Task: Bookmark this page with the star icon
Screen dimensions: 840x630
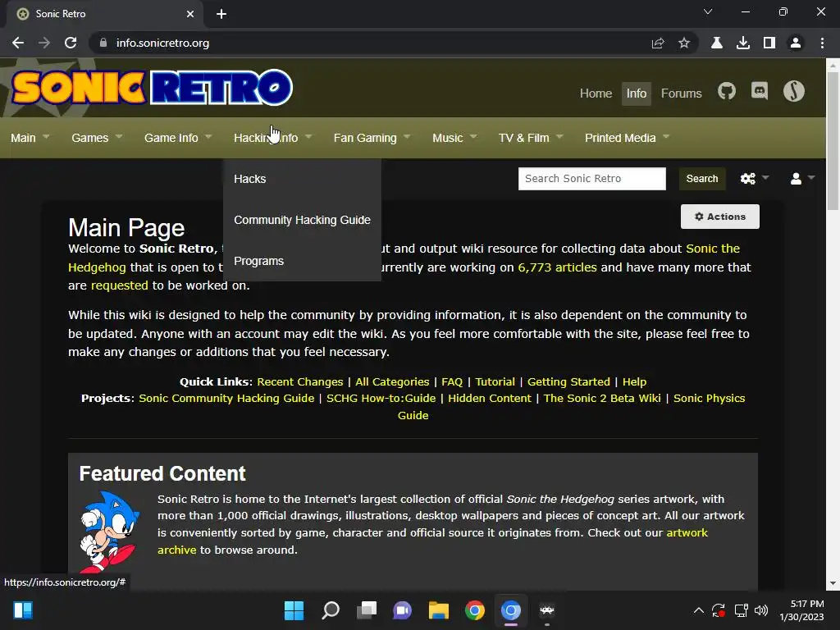Action: pyautogui.click(x=684, y=43)
